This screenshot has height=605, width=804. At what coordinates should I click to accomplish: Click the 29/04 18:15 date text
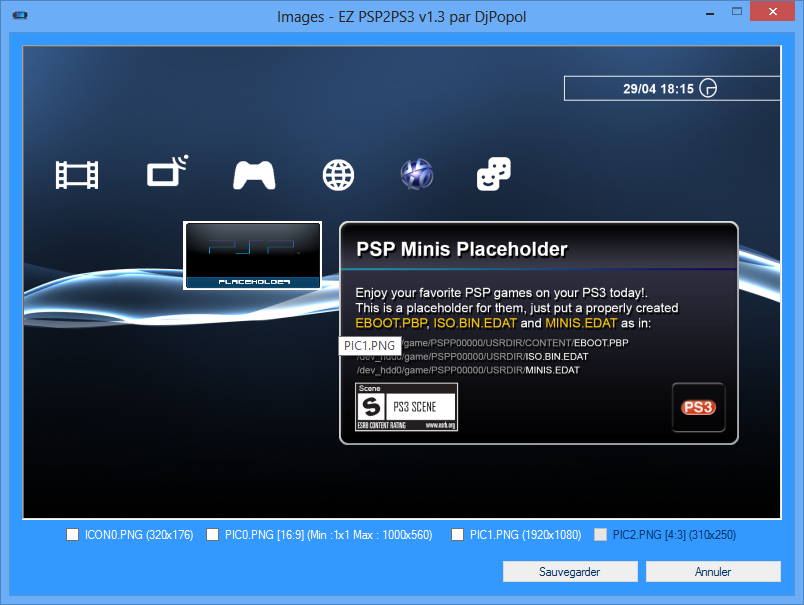[658, 89]
